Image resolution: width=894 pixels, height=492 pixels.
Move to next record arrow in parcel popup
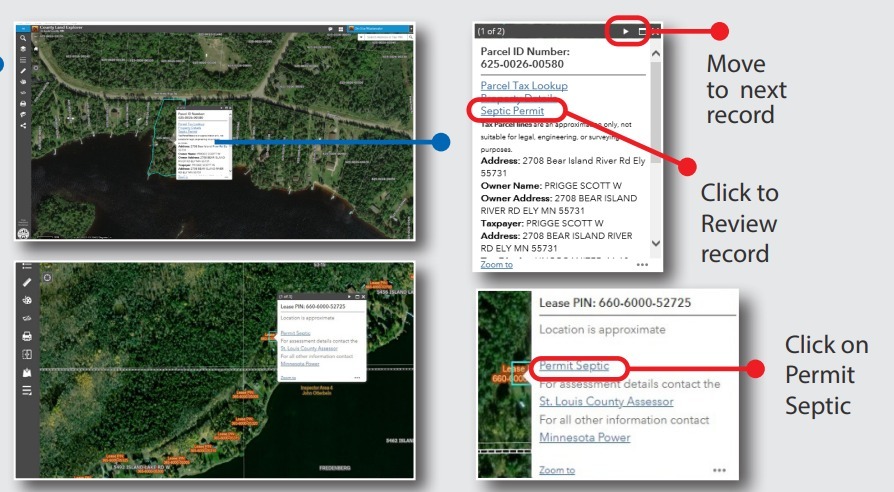point(626,32)
